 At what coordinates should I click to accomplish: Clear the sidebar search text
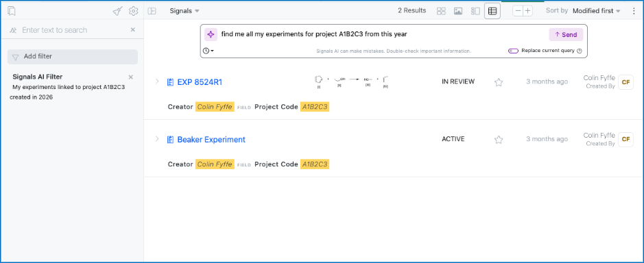pyautogui.click(x=132, y=29)
